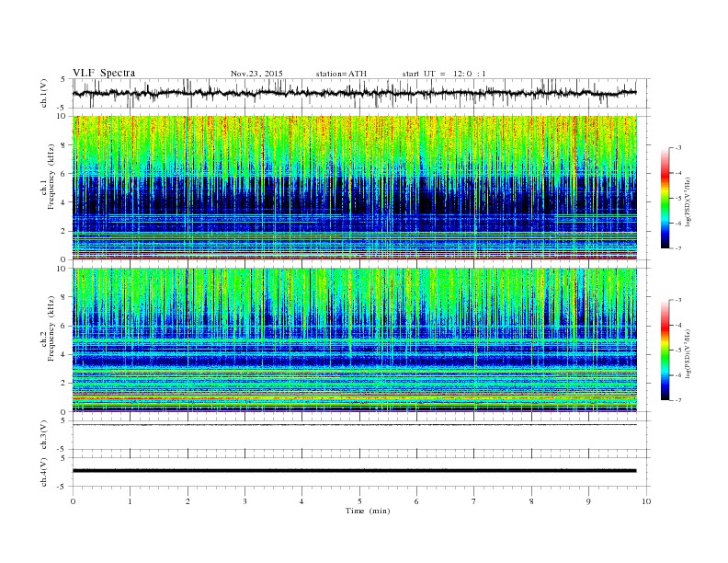
Task: Click the ch.1 spectrogram panel
Action: [355, 188]
